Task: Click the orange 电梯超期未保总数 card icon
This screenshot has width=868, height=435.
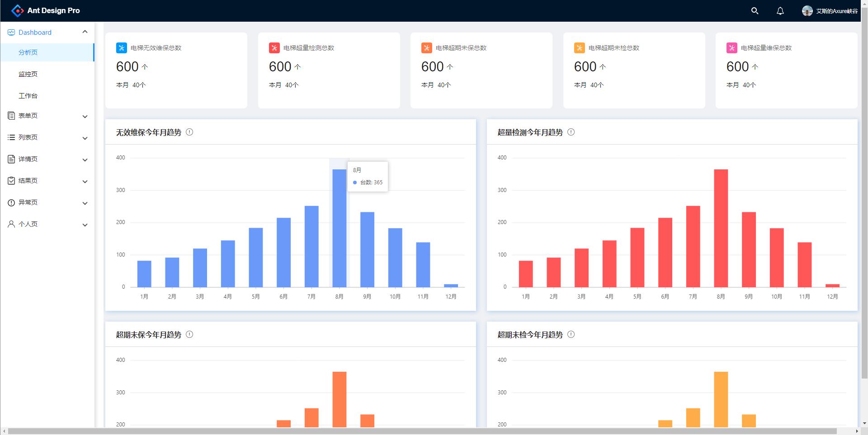Action: tap(427, 48)
